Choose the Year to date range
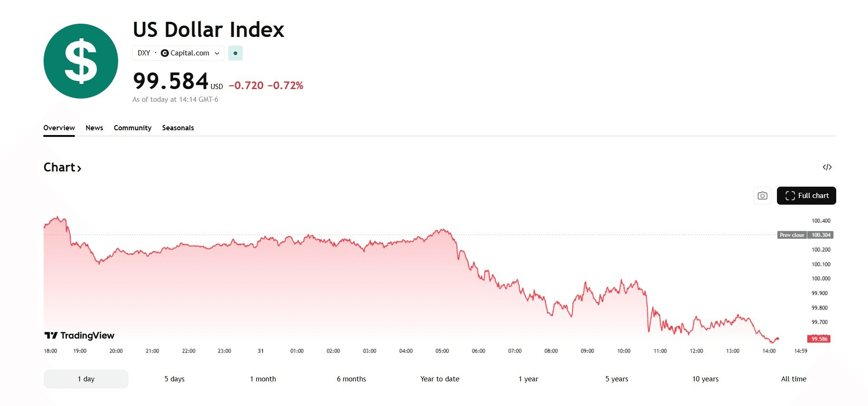The width and height of the screenshot is (868, 406). [440, 379]
